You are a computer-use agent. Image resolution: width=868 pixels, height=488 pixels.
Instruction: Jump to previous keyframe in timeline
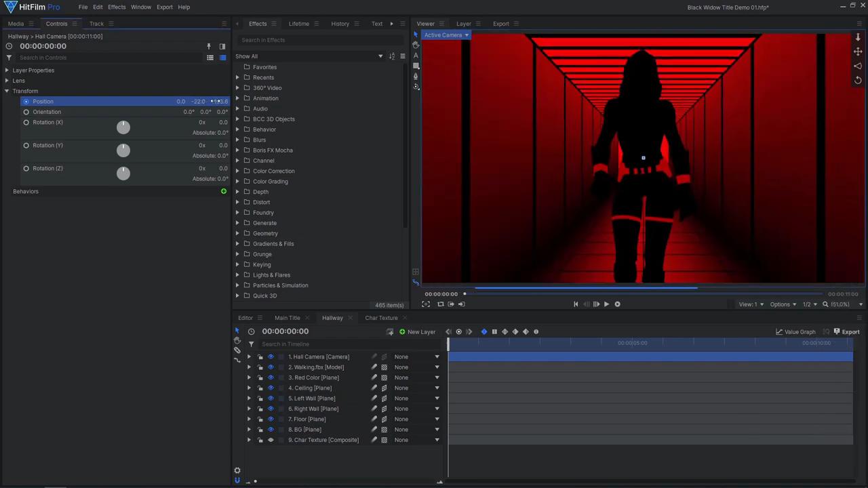click(448, 331)
